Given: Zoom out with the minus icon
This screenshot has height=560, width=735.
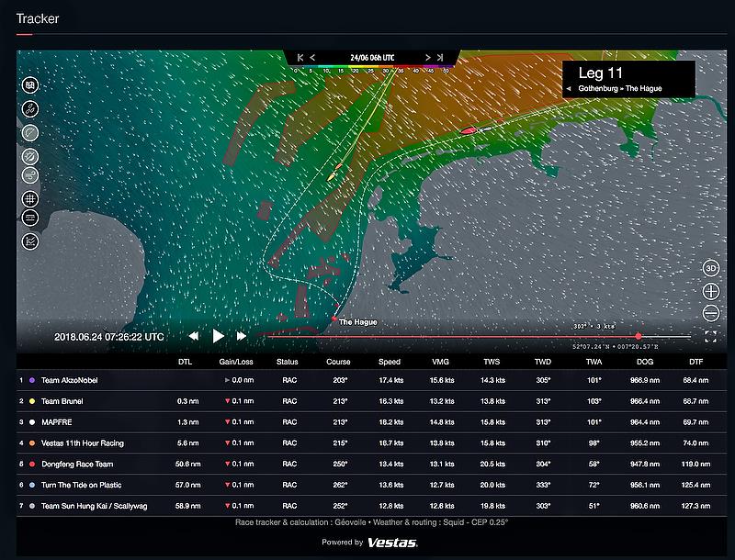Looking at the screenshot, I should [711, 313].
